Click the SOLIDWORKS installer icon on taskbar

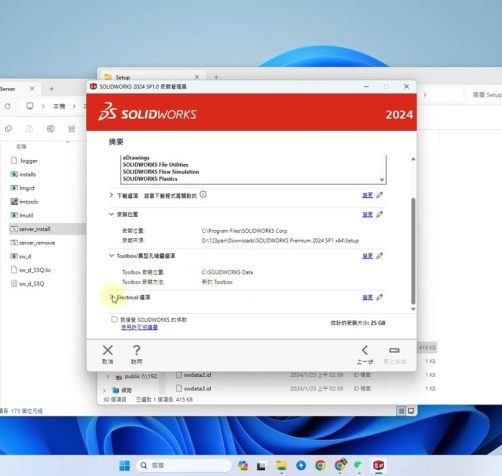click(378, 465)
